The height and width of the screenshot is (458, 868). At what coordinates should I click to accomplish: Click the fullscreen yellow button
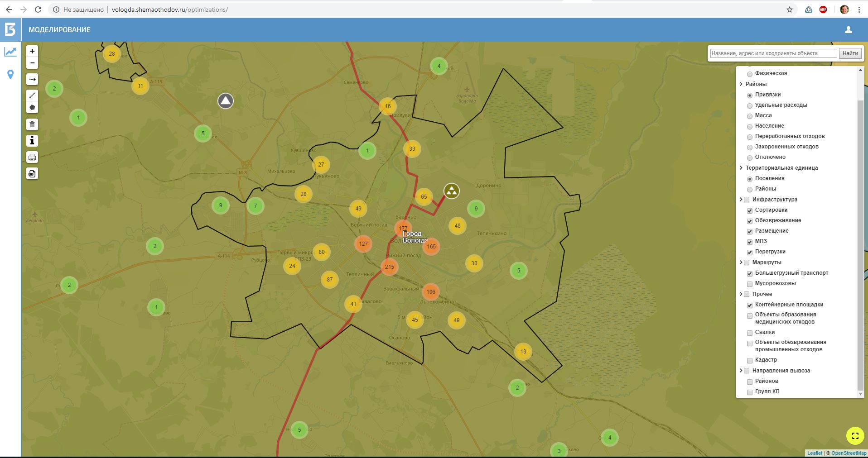[x=855, y=436]
